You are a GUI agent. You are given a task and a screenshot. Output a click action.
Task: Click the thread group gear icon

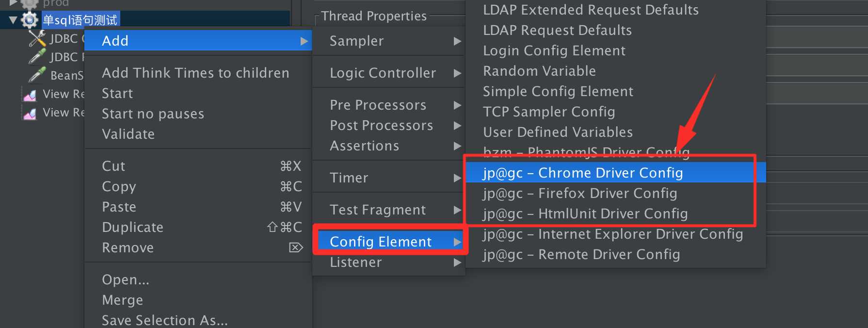coord(30,20)
